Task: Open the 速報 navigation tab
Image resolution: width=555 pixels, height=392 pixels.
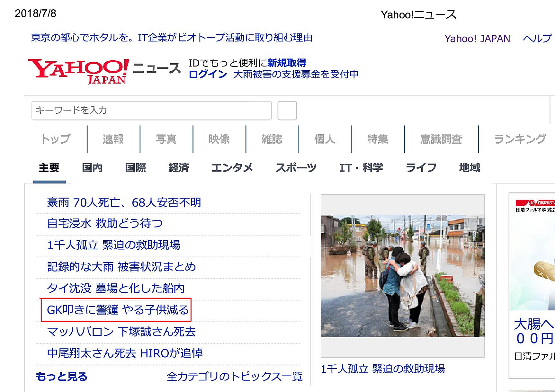Action: click(x=113, y=139)
